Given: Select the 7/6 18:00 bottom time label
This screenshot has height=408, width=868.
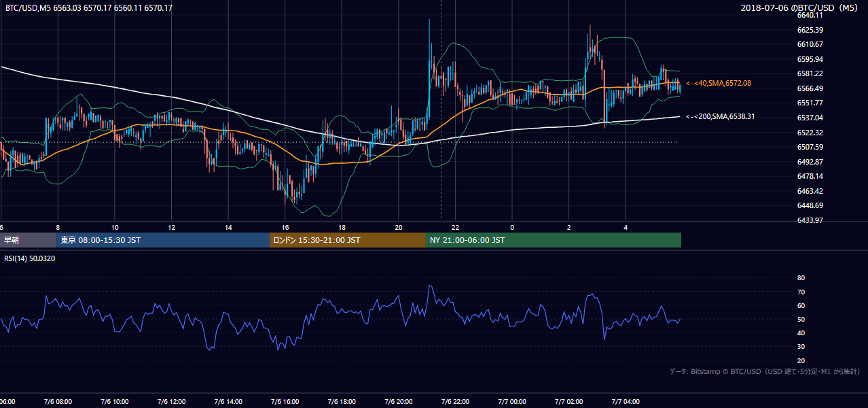Looking at the screenshot, I should coord(342,402).
